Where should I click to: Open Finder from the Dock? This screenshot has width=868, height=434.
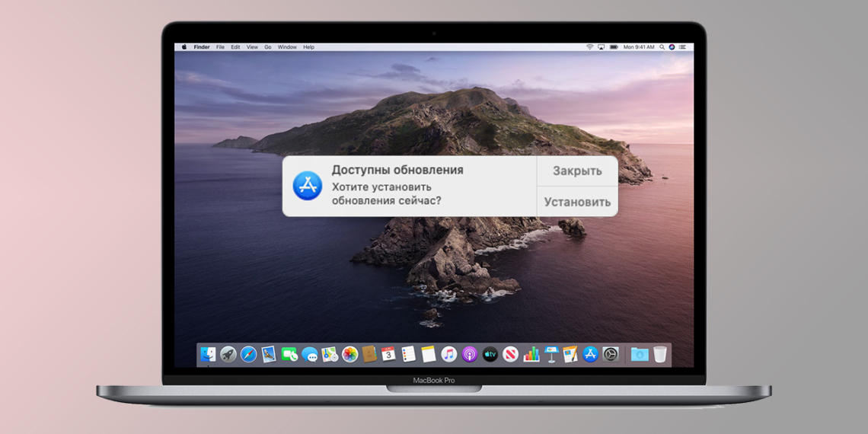(208, 354)
